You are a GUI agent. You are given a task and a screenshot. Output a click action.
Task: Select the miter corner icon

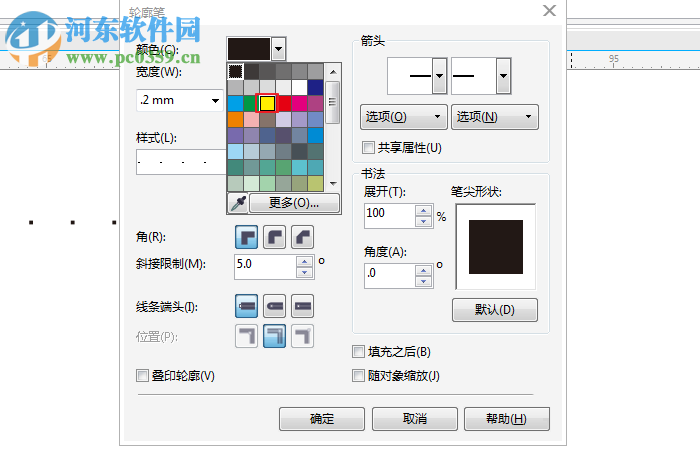[246, 237]
